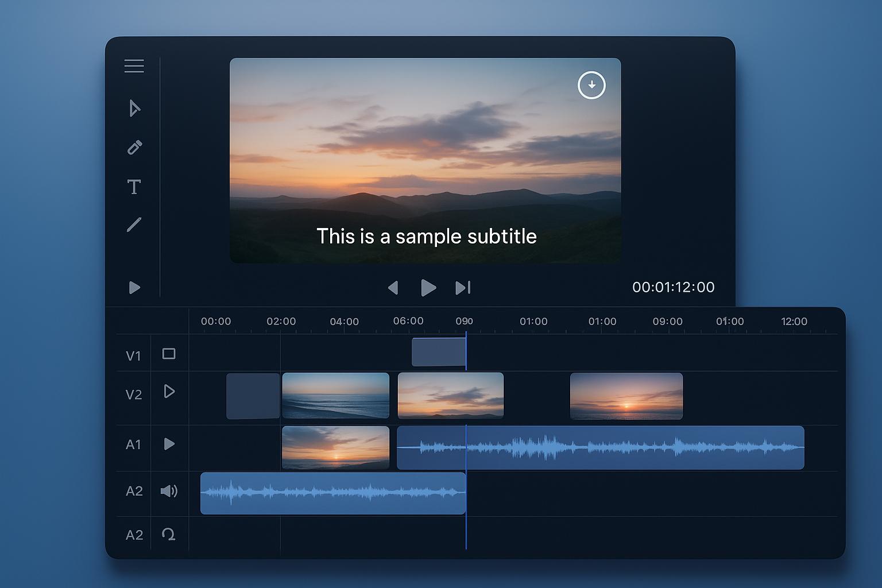Mute the A2 track speaker icon

pyautogui.click(x=169, y=491)
